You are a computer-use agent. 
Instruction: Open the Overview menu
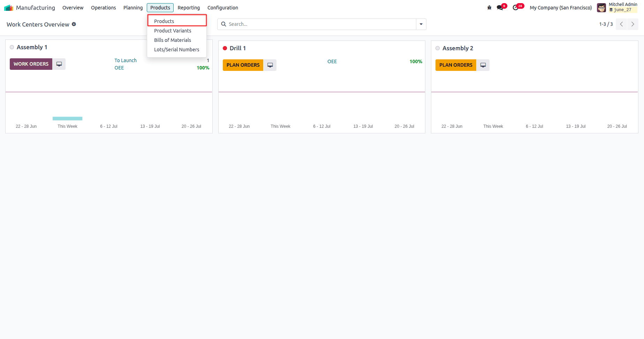click(73, 8)
